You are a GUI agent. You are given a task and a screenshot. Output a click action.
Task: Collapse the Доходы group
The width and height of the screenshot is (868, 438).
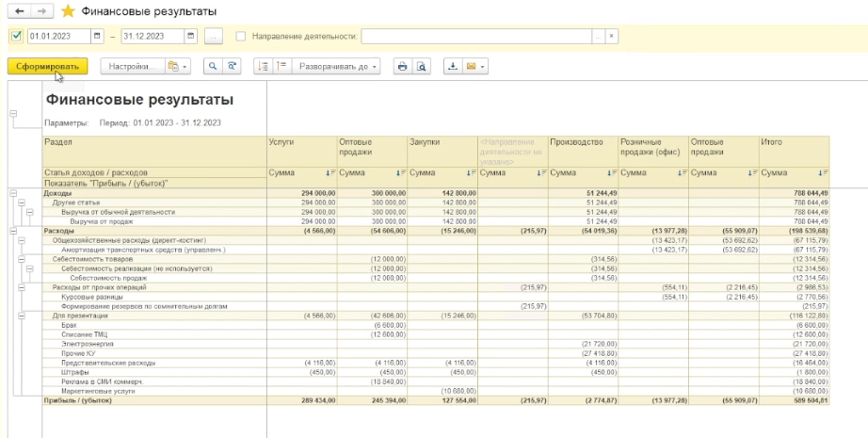point(13,193)
